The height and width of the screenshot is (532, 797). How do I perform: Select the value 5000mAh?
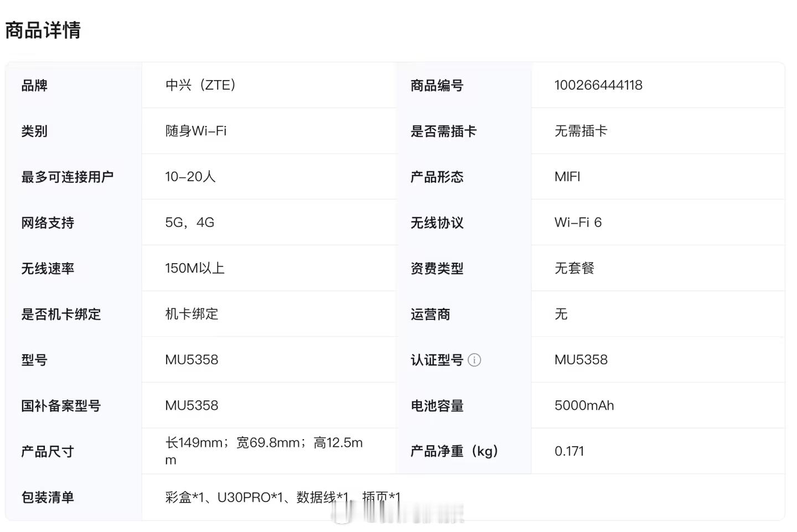tap(584, 405)
